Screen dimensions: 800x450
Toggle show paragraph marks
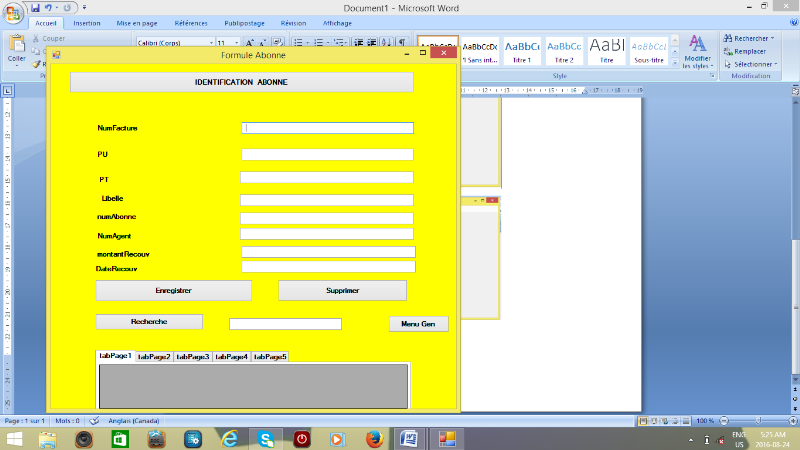402,42
